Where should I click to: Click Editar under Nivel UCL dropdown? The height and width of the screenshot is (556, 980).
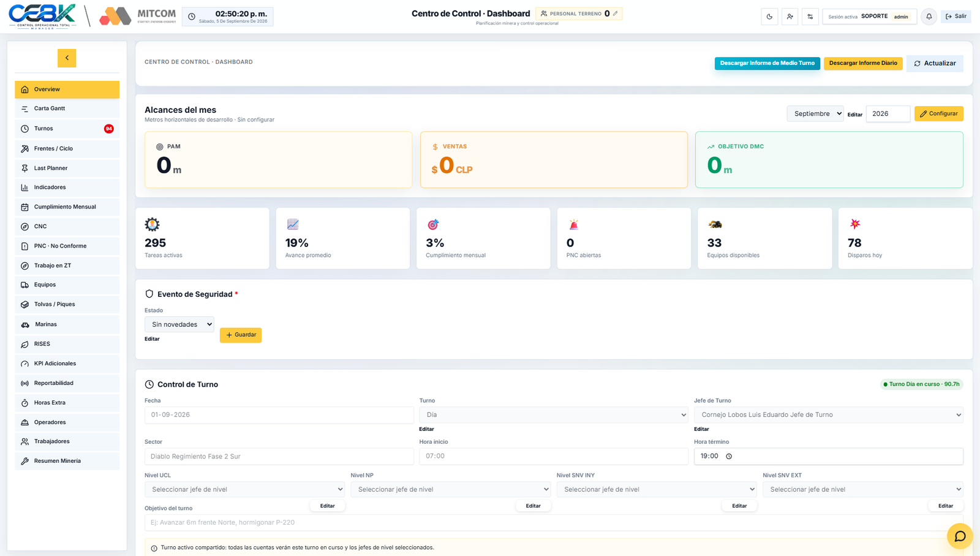click(x=327, y=506)
